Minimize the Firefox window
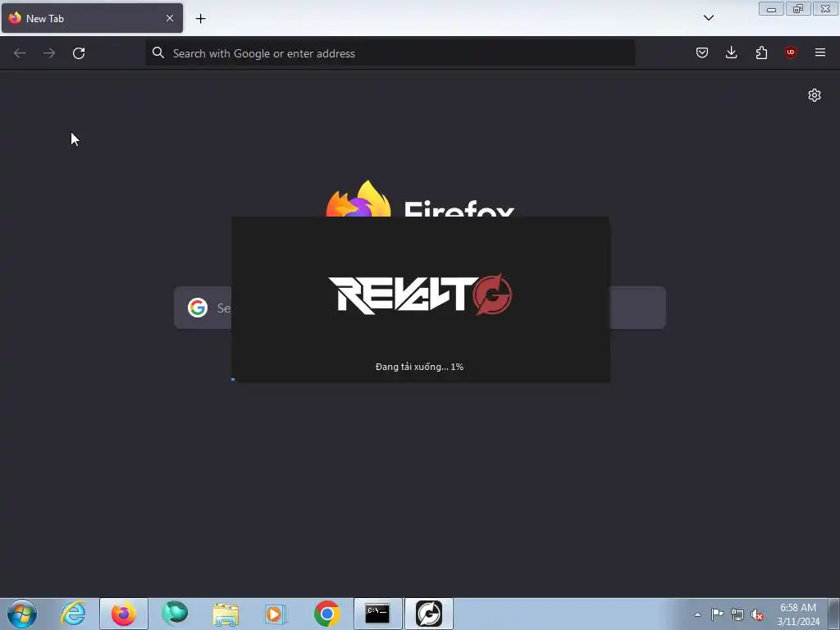This screenshot has height=630, width=840. 771,9
